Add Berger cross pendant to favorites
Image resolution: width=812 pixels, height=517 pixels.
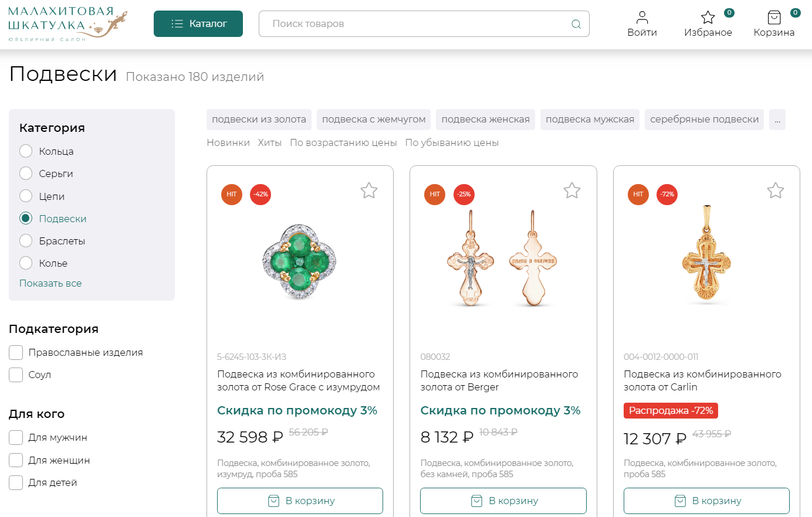pos(572,191)
